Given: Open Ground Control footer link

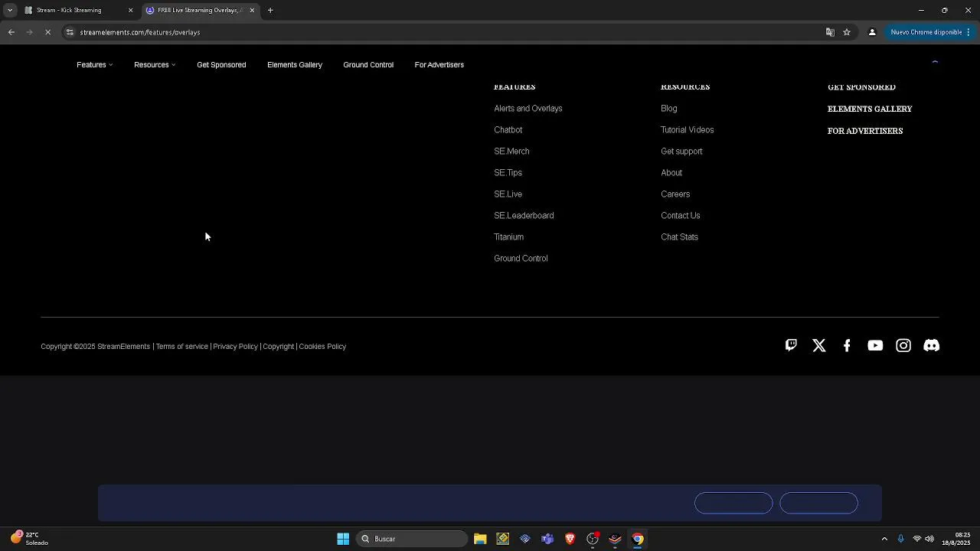Looking at the screenshot, I should 521,259.
